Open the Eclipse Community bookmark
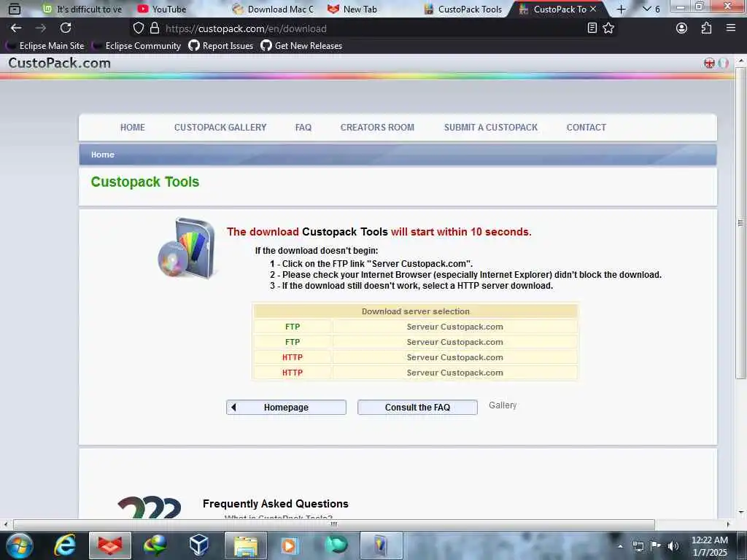The height and width of the screenshot is (560, 747). coord(137,46)
